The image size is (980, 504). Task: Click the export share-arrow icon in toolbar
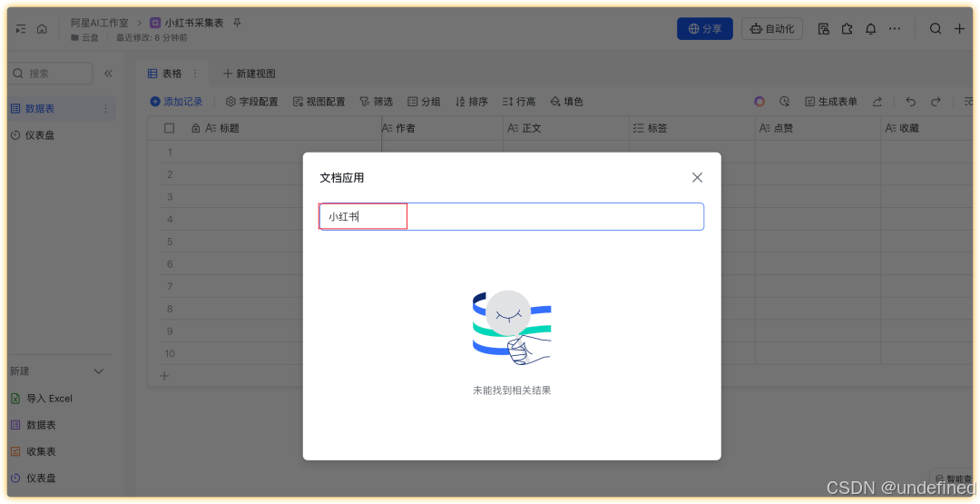pyautogui.click(x=877, y=102)
